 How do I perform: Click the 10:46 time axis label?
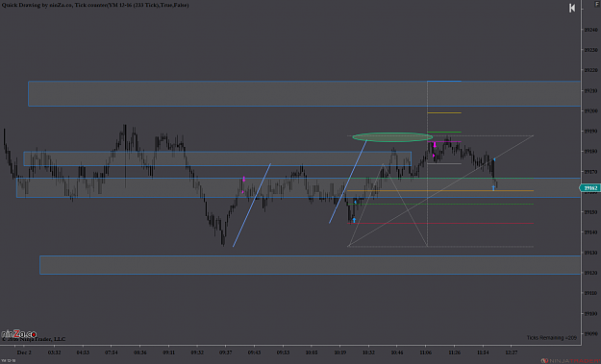coord(397,352)
